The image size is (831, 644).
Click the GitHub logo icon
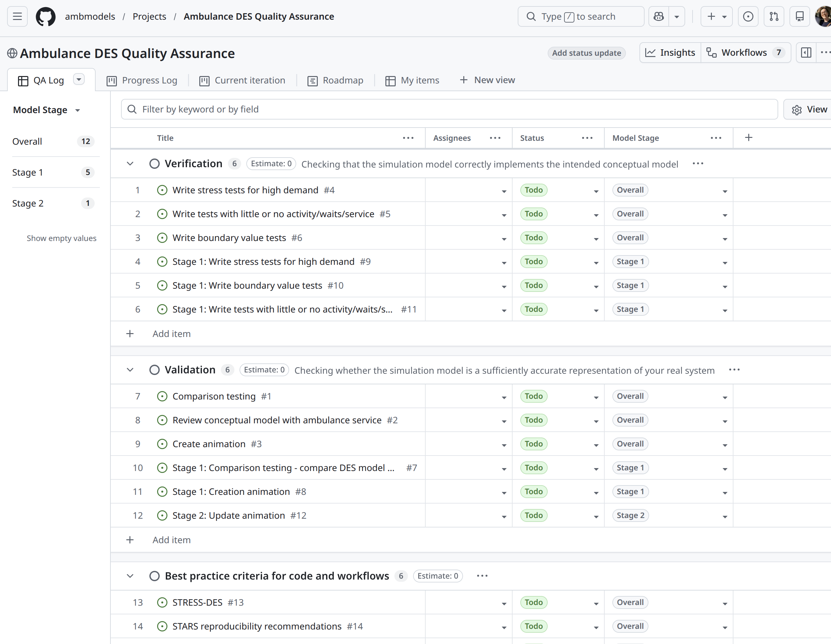point(45,16)
